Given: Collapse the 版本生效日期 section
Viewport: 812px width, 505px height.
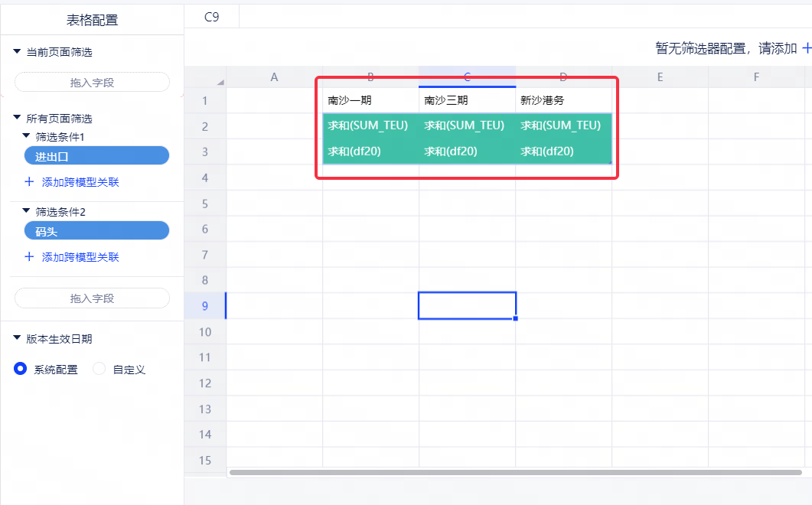Looking at the screenshot, I should point(17,338).
